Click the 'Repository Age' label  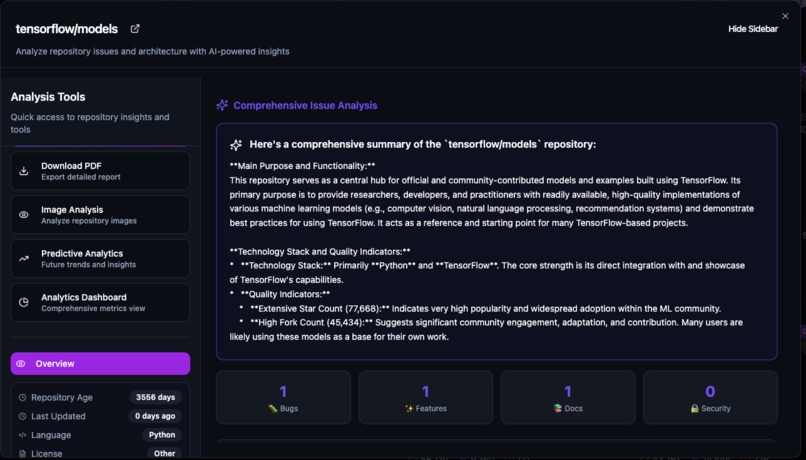tap(62, 397)
